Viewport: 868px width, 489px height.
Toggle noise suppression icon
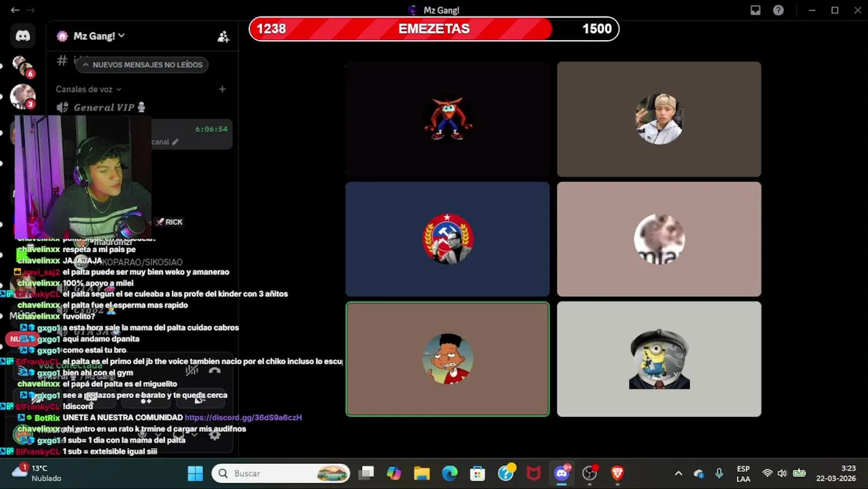click(x=192, y=371)
